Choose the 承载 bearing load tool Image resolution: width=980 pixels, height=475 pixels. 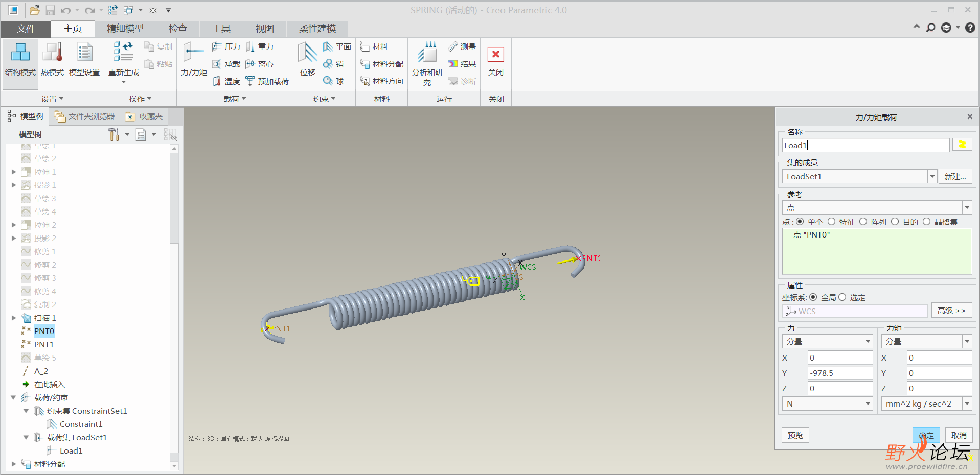coord(226,64)
